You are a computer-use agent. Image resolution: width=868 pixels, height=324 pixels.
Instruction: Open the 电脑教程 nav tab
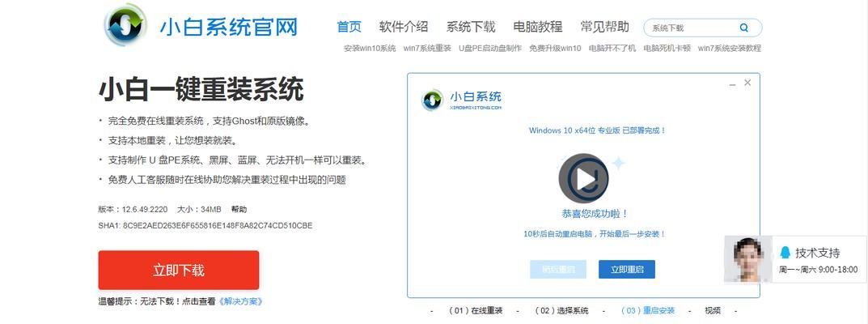click(537, 27)
